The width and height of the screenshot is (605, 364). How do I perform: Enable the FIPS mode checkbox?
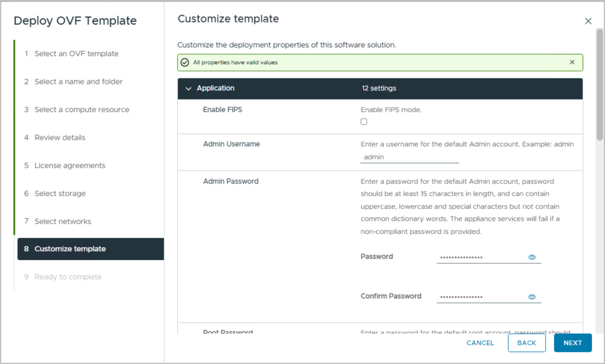(x=364, y=122)
